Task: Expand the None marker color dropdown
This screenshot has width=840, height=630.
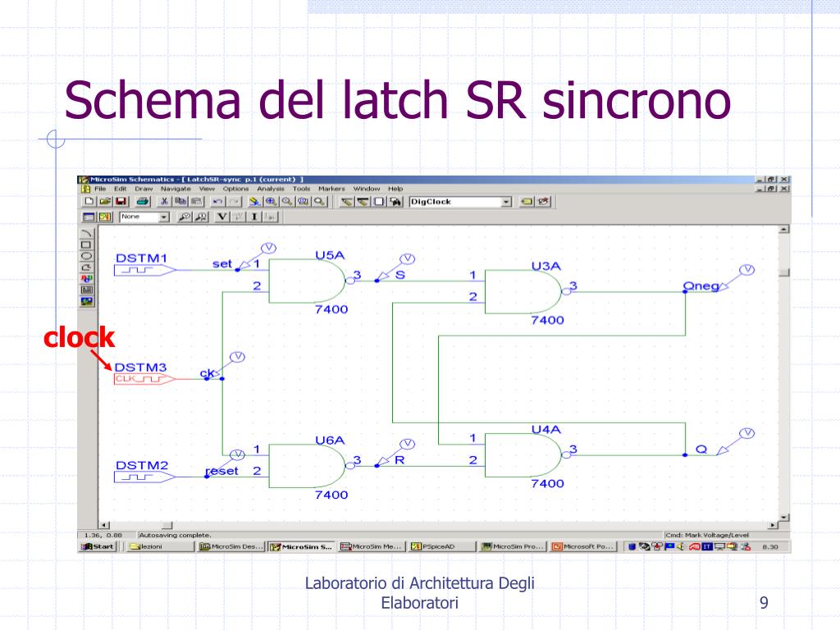Action: click(164, 217)
